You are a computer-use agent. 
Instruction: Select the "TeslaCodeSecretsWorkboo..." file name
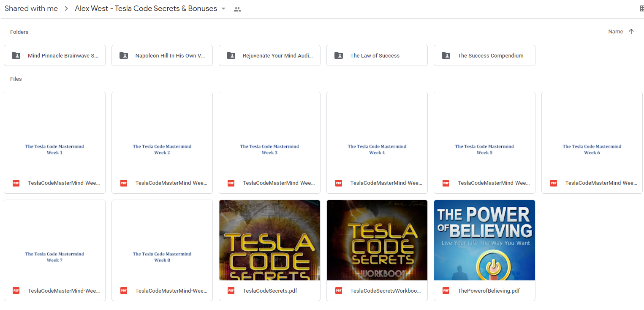click(386, 291)
